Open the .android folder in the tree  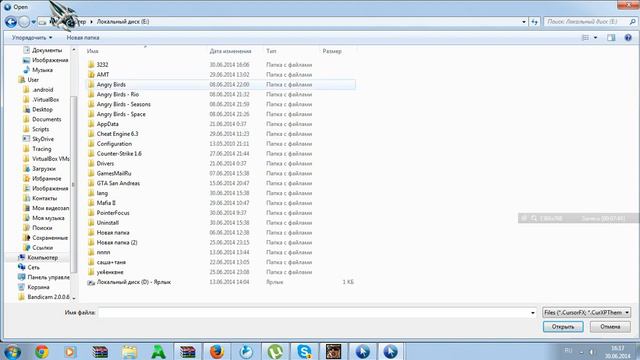coord(38,89)
